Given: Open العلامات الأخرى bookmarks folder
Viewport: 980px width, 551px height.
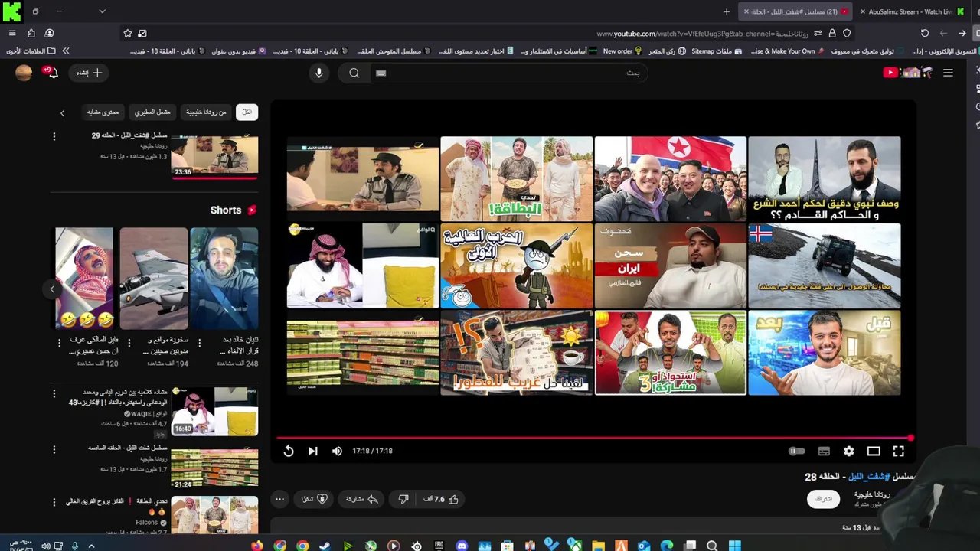Looking at the screenshot, I should [x=31, y=51].
